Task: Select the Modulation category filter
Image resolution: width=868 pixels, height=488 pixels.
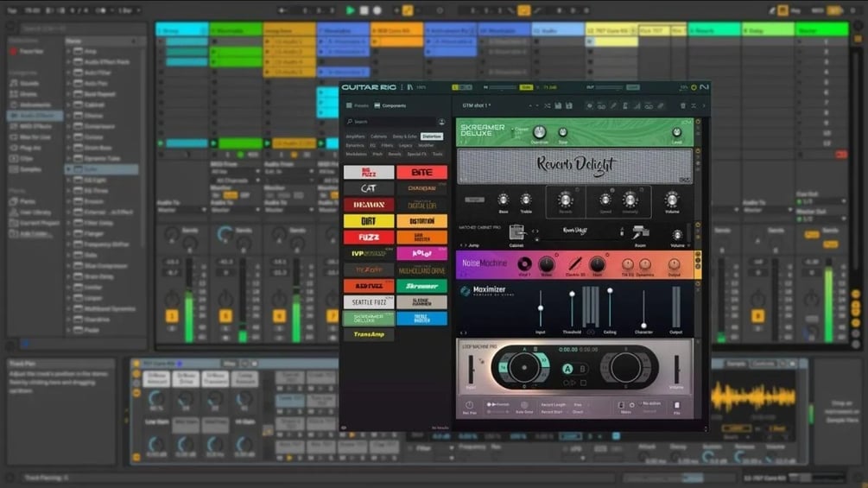Action: (356, 154)
